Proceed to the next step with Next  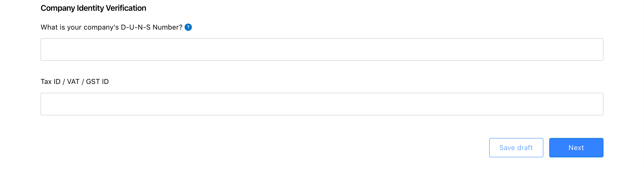coord(576,148)
